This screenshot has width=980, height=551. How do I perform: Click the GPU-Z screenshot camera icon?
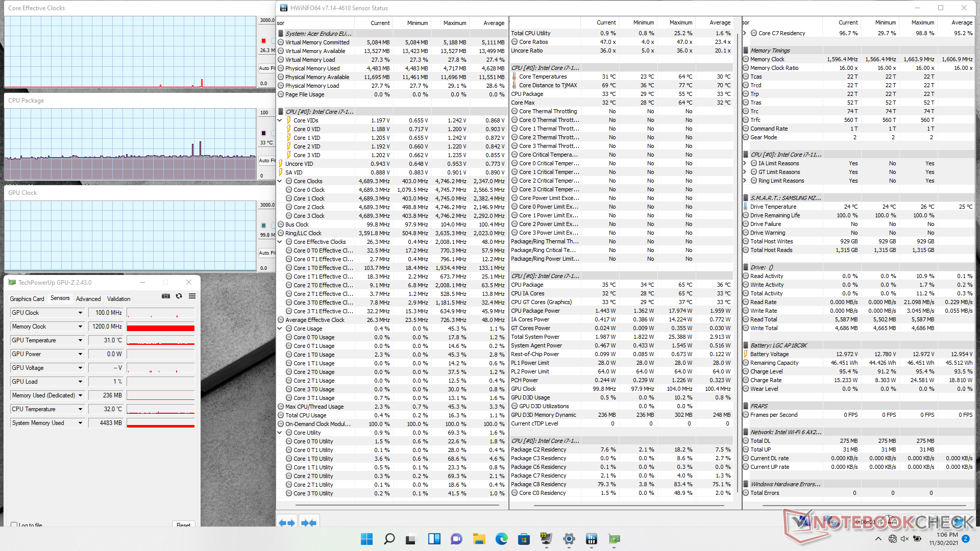click(x=166, y=296)
